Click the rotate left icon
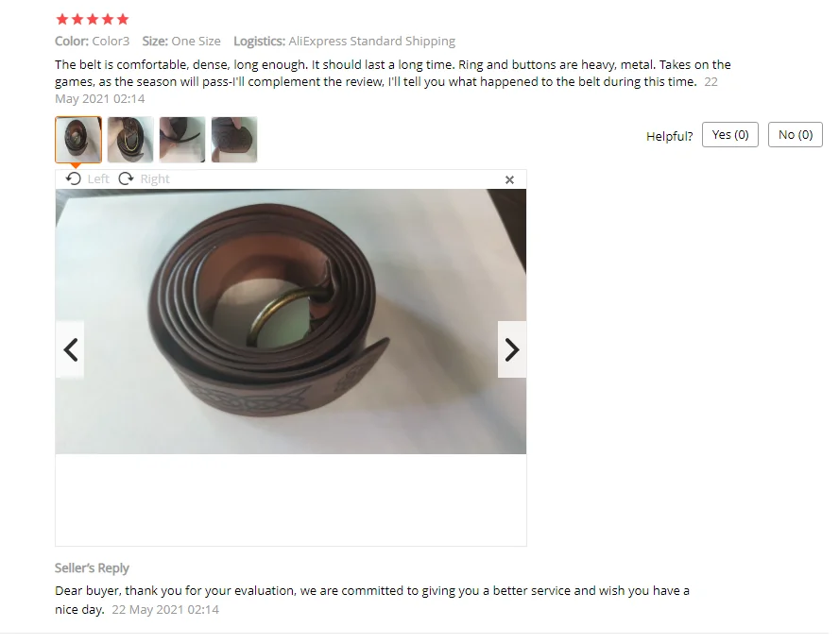The image size is (839, 644). [x=74, y=178]
